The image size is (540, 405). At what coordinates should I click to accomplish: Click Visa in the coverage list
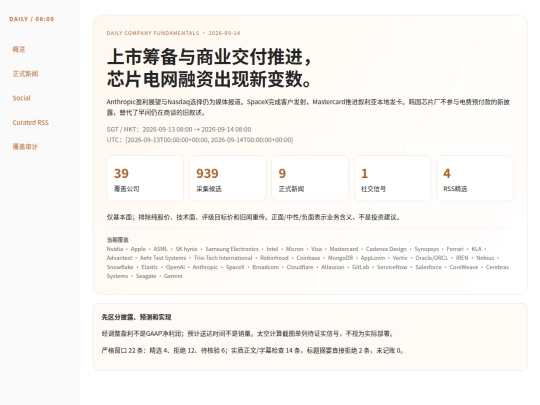(316, 249)
